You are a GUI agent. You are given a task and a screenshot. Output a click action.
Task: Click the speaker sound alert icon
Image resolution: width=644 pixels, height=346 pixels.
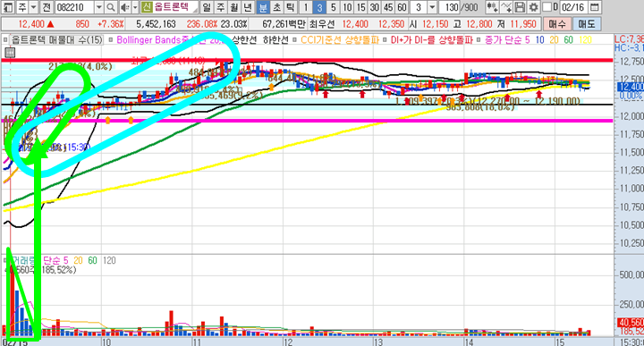(124, 7)
